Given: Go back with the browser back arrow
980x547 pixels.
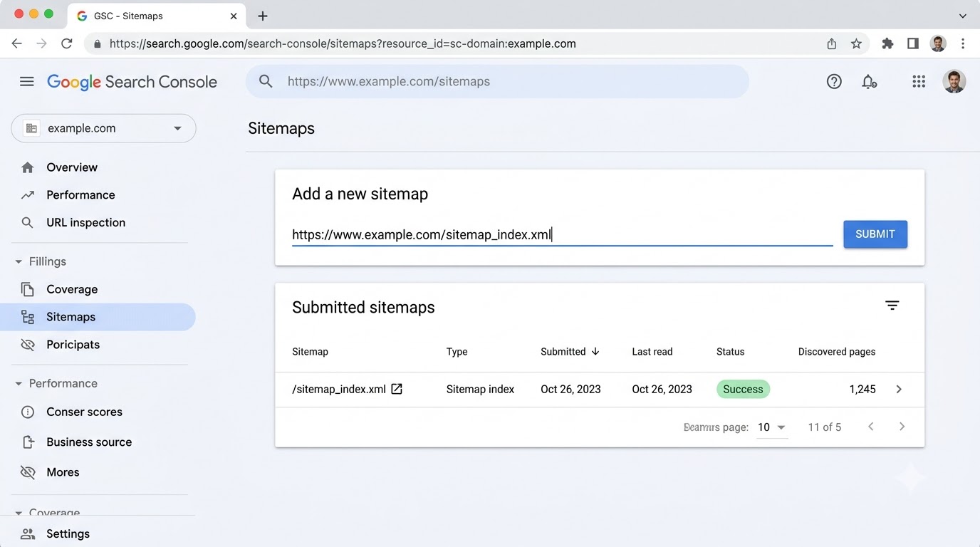Looking at the screenshot, I should 17,43.
